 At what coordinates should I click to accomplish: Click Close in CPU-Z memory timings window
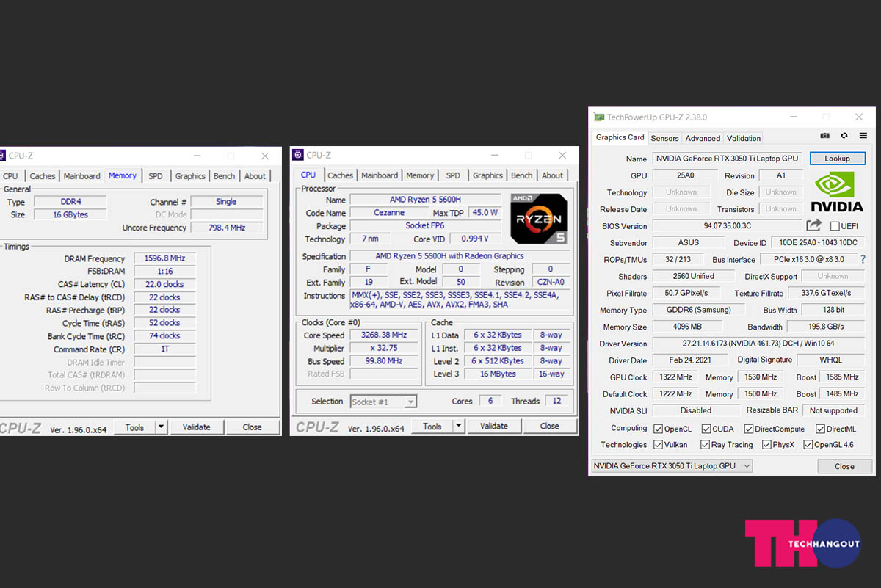[x=252, y=427]
